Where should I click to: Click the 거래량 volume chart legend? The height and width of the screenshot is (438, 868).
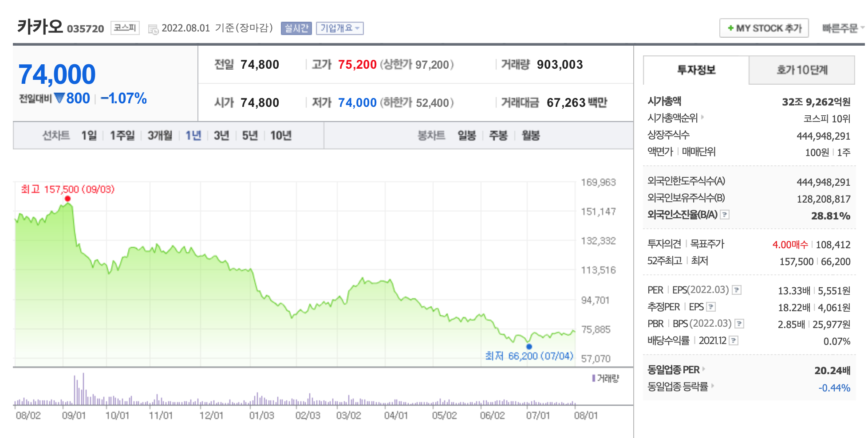pyautogui.click(x=605, y=378)
